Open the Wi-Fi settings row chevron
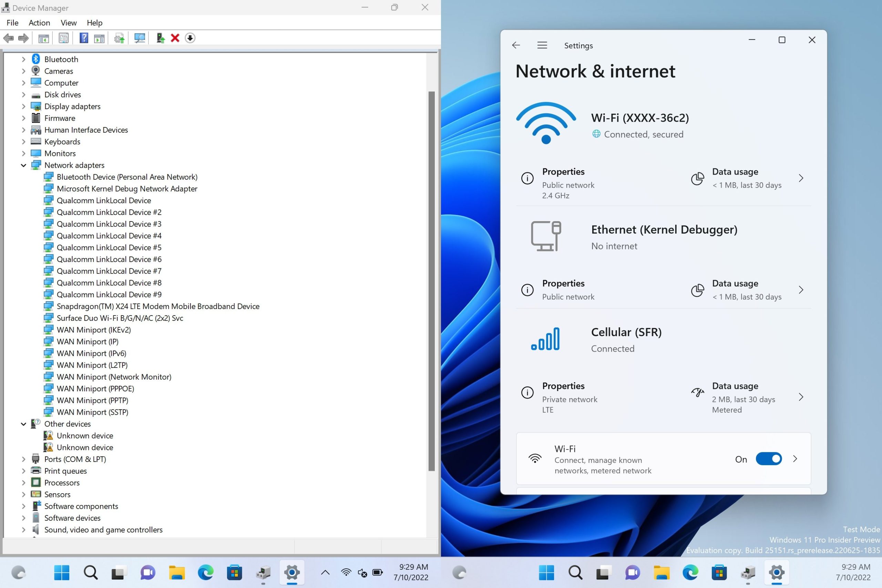882x588 pixels. click(795, 458)
